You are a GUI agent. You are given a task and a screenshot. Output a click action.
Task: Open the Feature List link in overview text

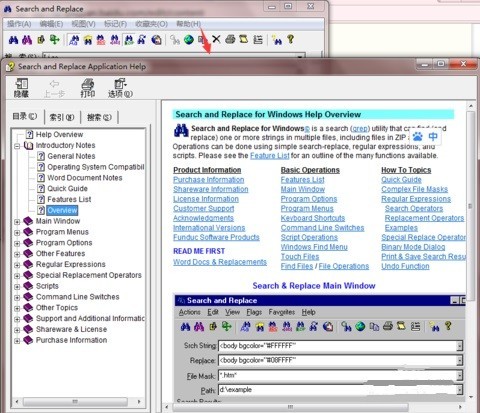(270, 156)
